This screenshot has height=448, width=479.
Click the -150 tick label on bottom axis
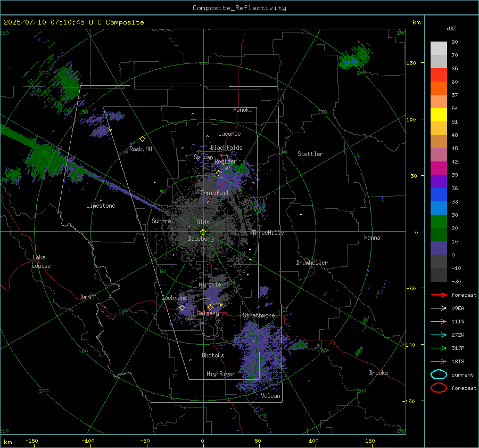[31, 441]
